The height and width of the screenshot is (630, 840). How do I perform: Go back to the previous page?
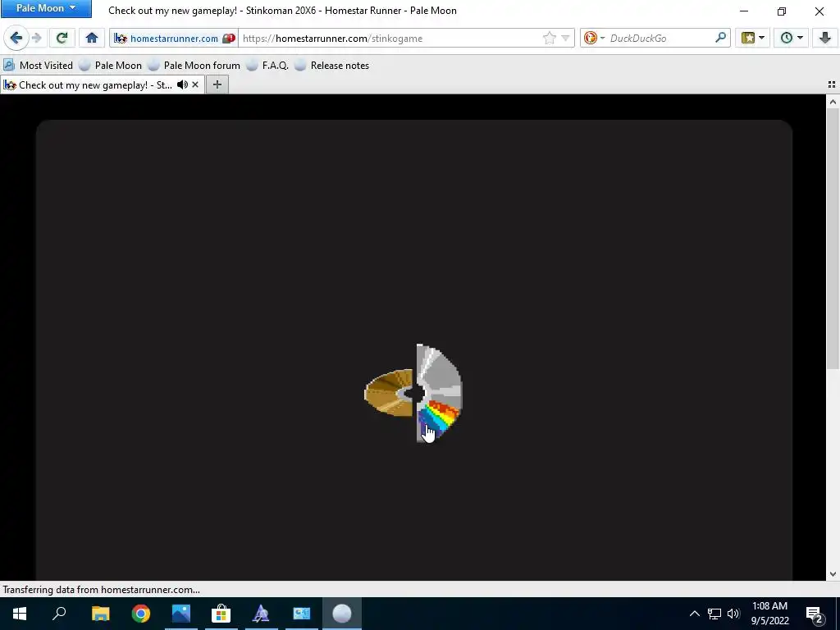tap(16, 38)
